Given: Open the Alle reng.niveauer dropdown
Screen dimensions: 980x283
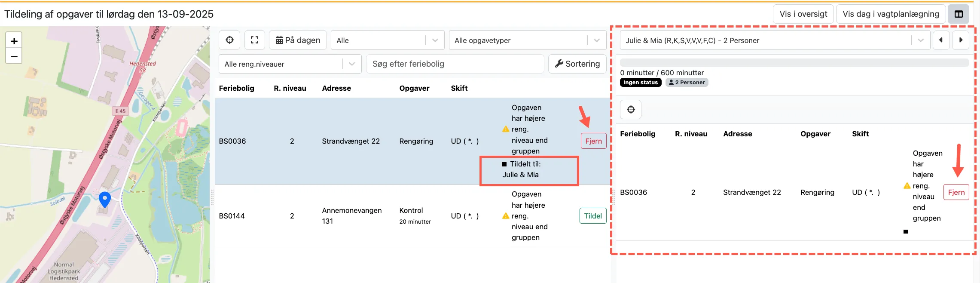Looking at the screenshot, I should coord(290,64).
